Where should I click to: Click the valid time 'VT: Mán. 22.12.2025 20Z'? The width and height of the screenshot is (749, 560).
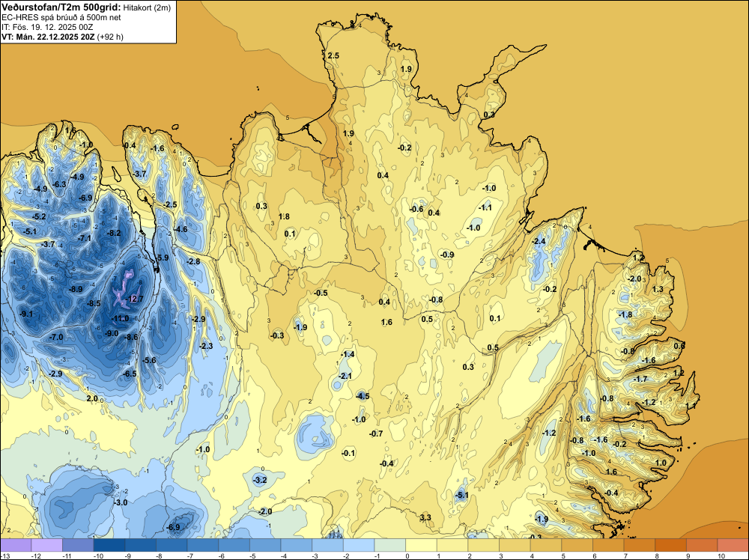[48, 37]
